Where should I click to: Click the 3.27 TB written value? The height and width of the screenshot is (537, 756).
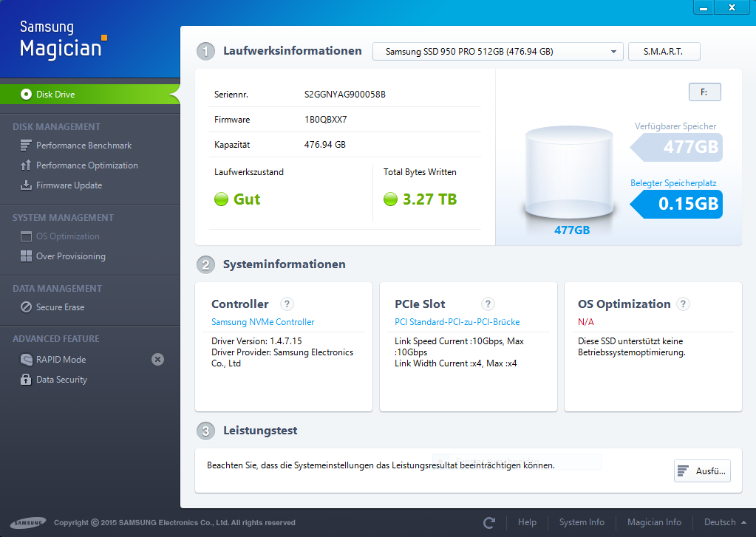[x=429, y=199]
